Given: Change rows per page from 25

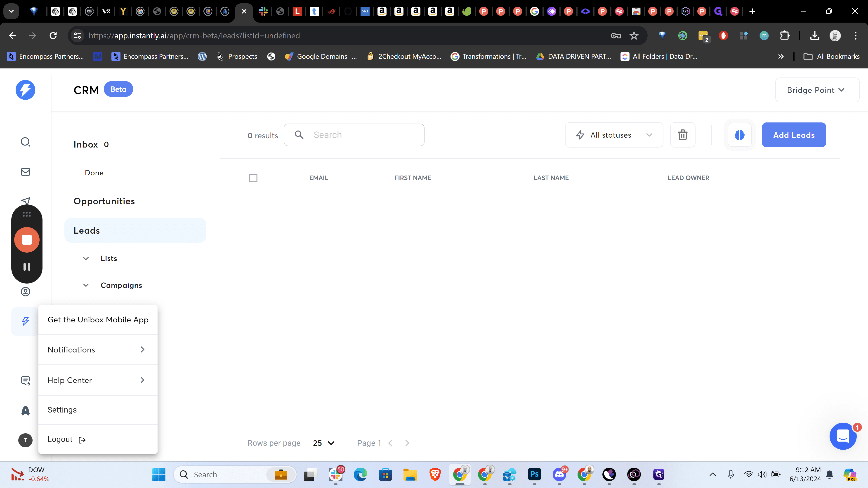Looking at the screenshot, I should tap(323, 443).
